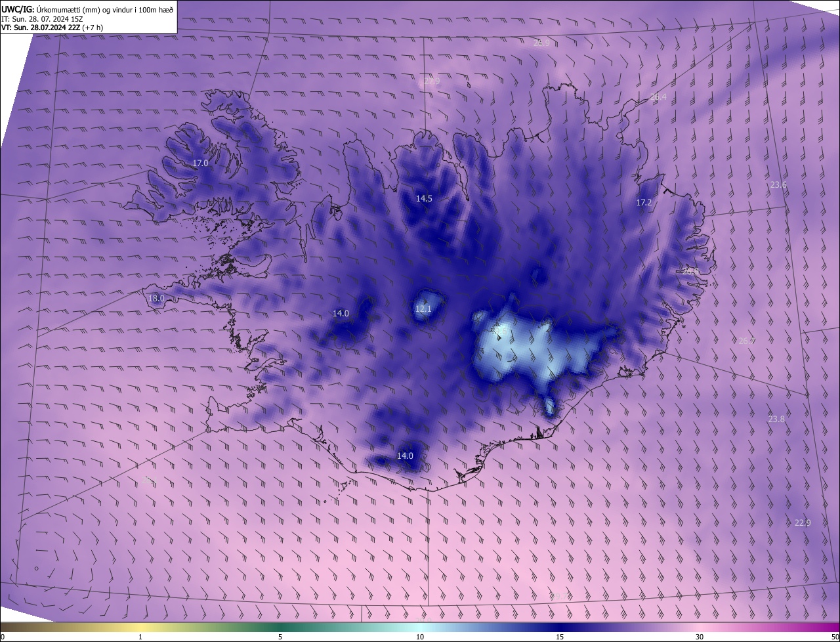
Task: Click the '15' tick on the colour scale
Action: 560,637
